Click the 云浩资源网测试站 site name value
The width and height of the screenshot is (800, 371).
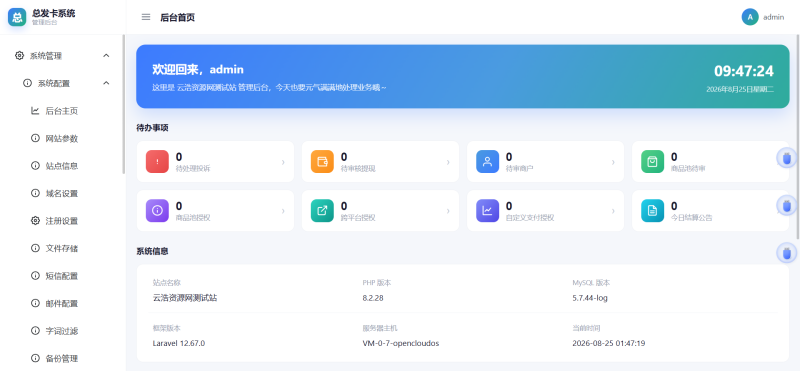coord(185,298)
